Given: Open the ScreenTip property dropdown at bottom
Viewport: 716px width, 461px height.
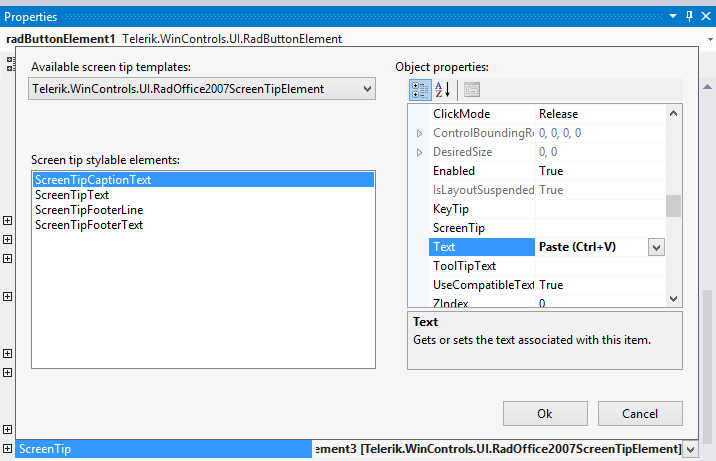Looking at the screenshot, I should pos(690,450).
